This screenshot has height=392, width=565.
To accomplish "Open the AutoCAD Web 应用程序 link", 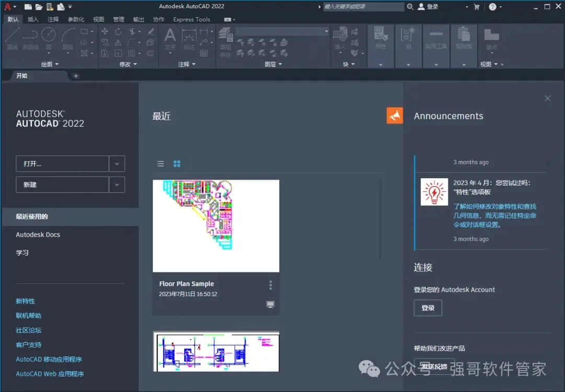I will [x=50, y=374].
